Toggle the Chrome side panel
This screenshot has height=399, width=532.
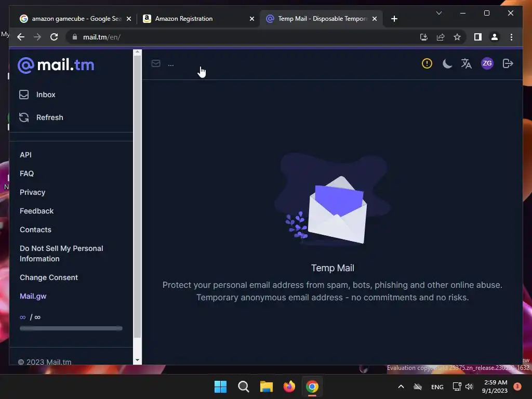[478, 37]
